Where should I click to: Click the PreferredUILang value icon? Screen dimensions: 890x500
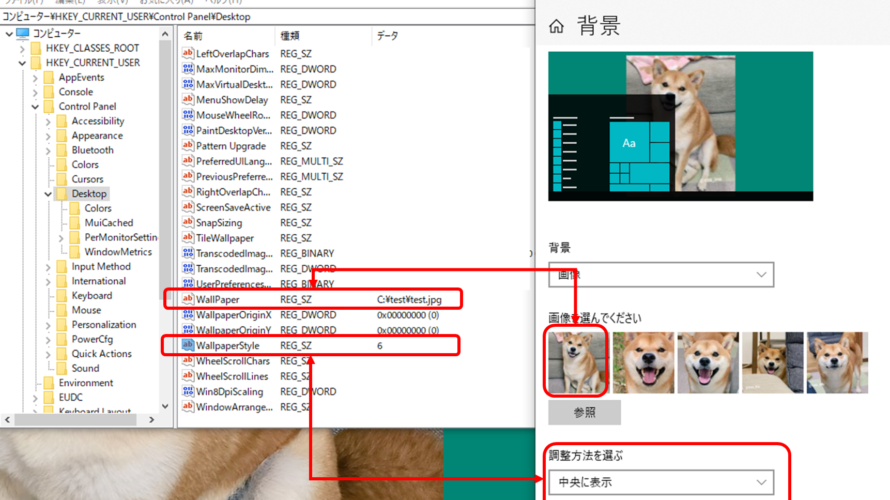(188, 161)
